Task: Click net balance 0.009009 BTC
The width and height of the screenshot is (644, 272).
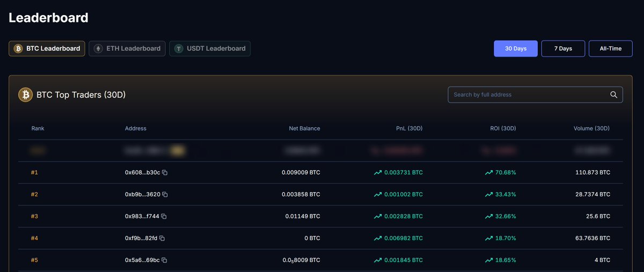Action: pos(301,173)
